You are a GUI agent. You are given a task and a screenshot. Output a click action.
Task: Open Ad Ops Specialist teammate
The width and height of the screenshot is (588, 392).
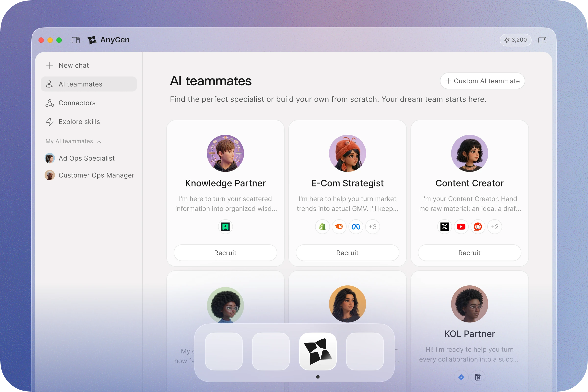(89, 158)
